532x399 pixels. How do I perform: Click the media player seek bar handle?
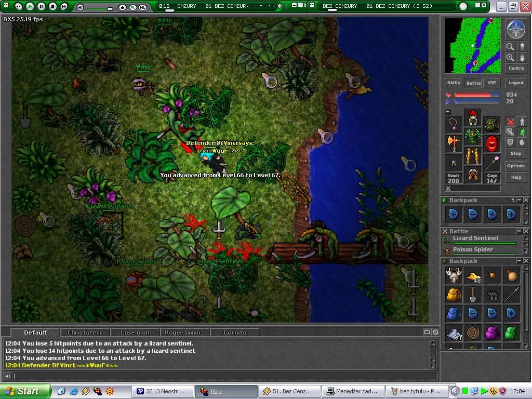(x=169, y=10)
